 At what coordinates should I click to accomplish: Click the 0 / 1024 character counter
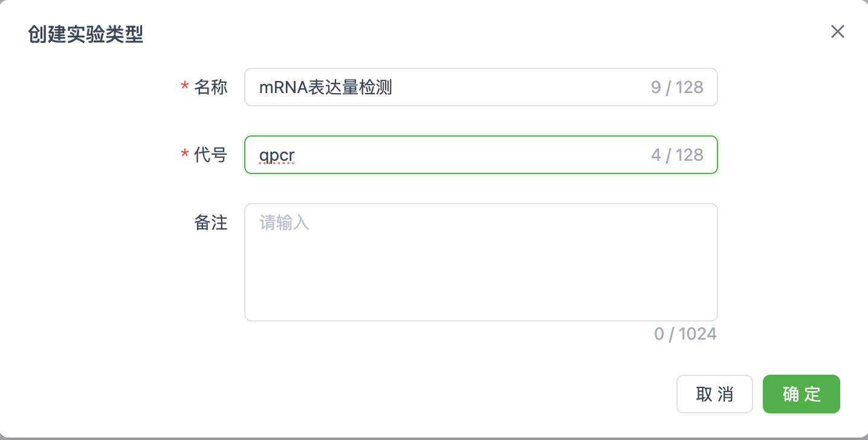(x=685, y=334)
